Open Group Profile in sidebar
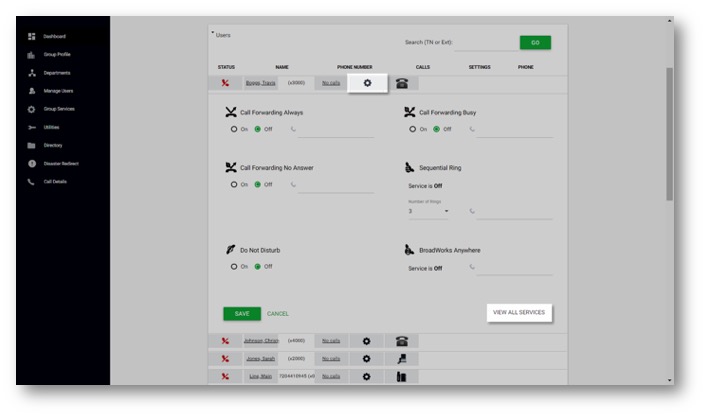Image resolution: width=705 pixels, height=416 pixels. tap(57, 54)
